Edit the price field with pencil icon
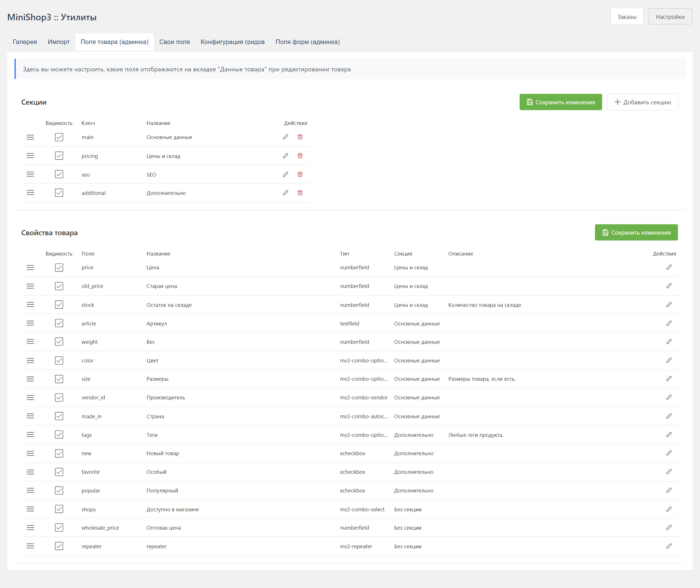700x588 pixels. pos(669,267)
